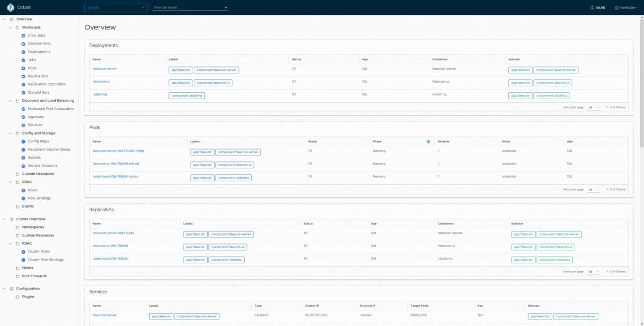Select the Persistent Volume Claims sidebar icon
Viewport: 644px width, 326px height.
coord(23,149)
